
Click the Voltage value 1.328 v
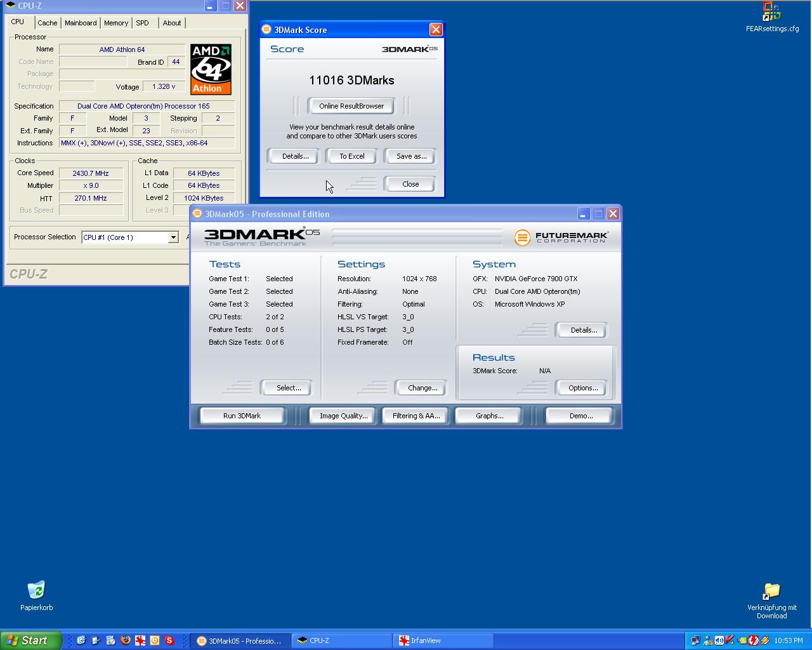click(x=164, y=86)
